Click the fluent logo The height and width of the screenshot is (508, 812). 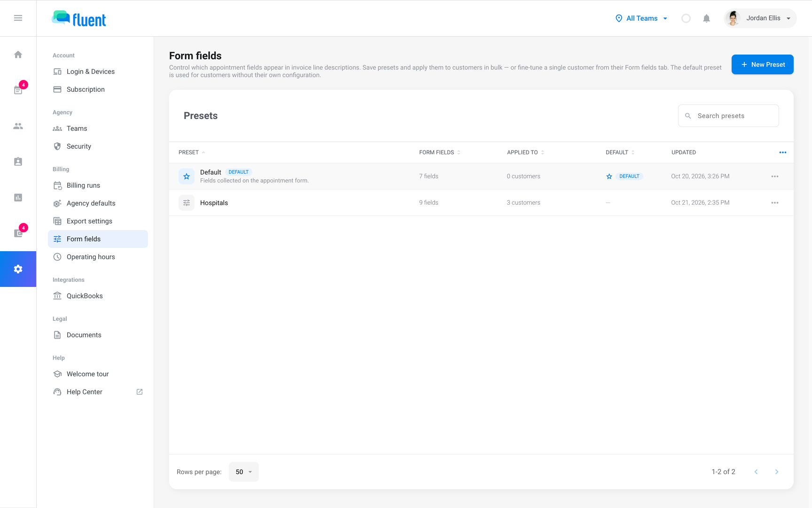[x=79, y=18]
